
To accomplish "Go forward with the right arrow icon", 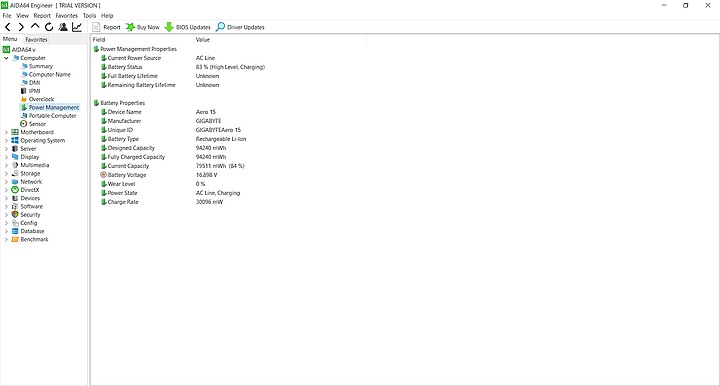I will click(x=21, y=27).
